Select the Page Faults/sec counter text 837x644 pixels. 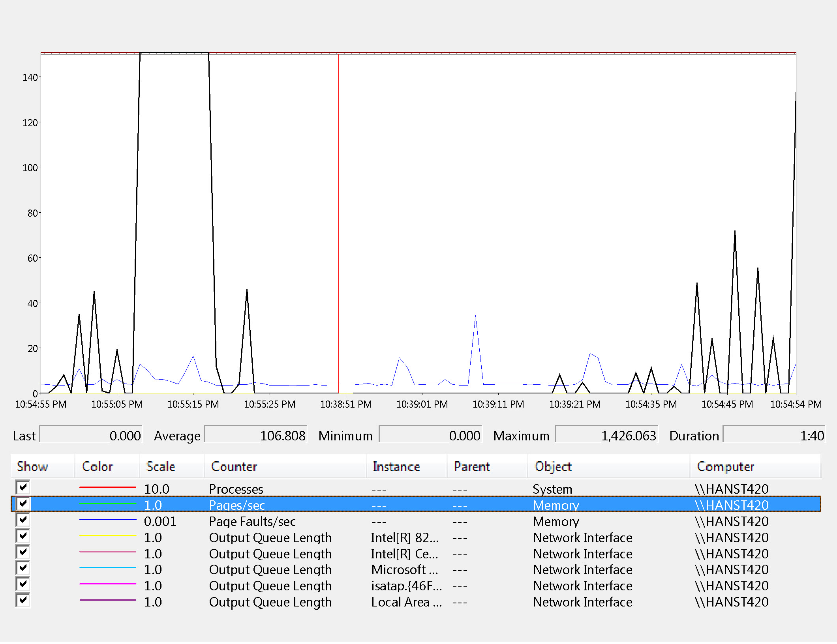click(252, 522)
